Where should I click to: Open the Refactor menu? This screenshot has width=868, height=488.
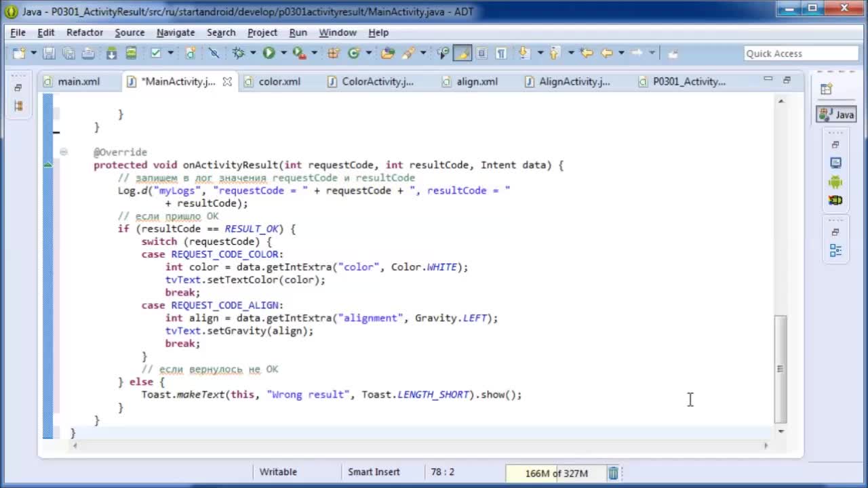(x=85, y=33)
